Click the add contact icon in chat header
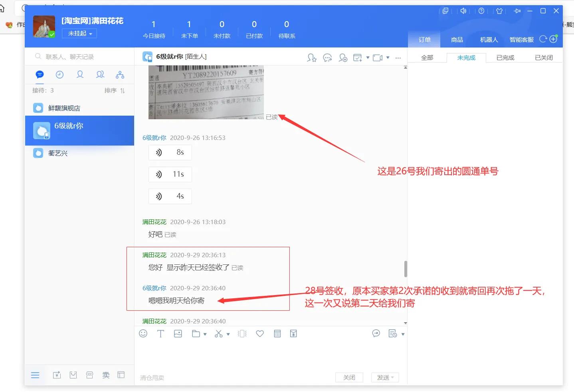The height and width of the screenshot is (392, 574). click(x=343, y=57)
